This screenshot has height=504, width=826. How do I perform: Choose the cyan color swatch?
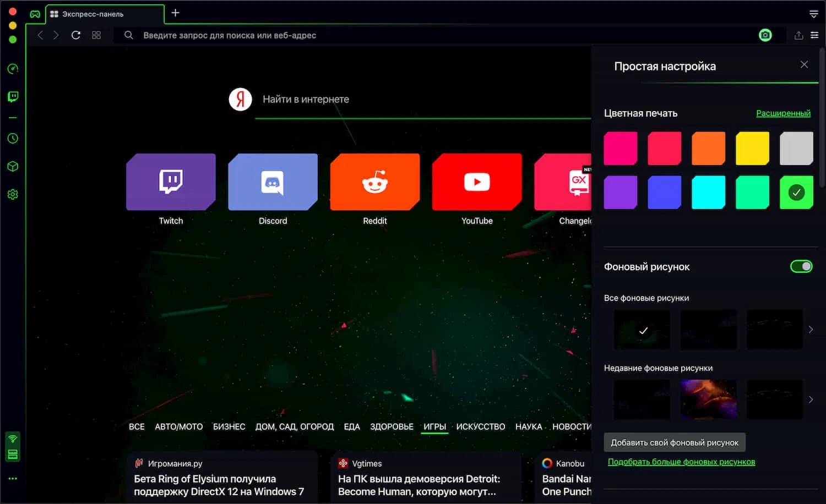tap(709, 193)
